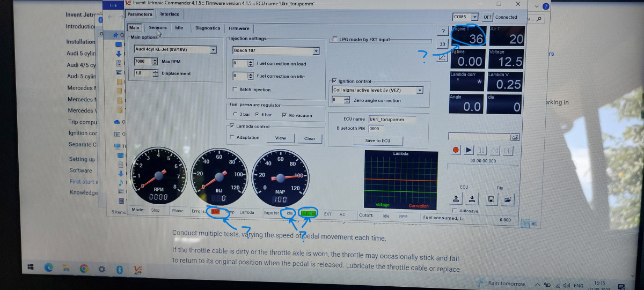Click the graph chart icon button
Image resolution: width=644 pixels, height=290 pixels.
[442, 56]
